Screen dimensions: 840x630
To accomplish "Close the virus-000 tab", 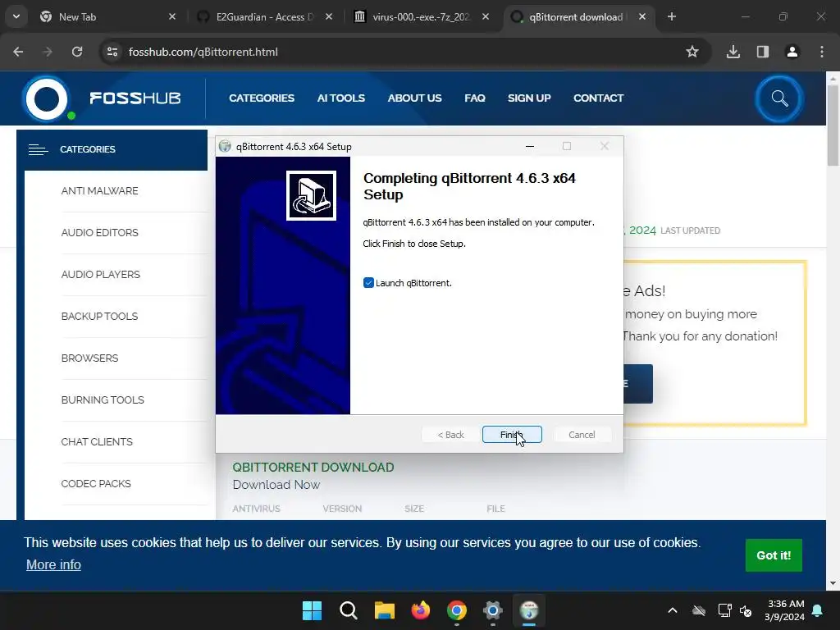I will pyautogui.click(x=486, y=16).
